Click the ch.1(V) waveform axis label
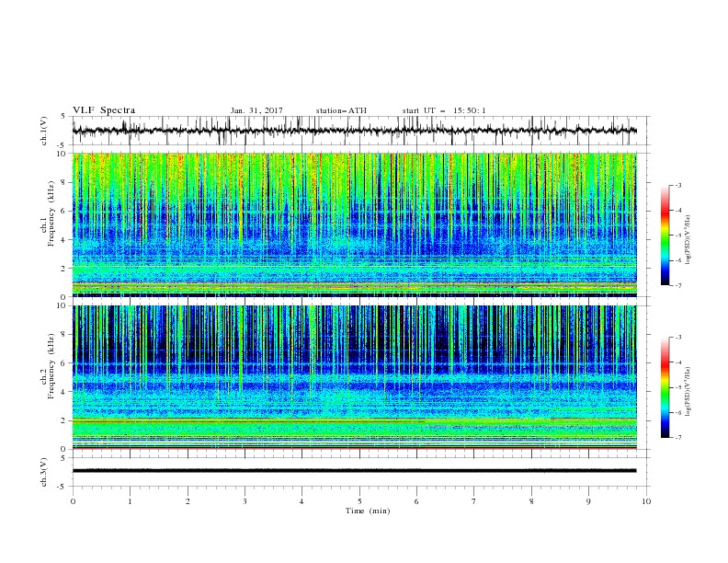The width and height of the screenshot is (728, 563). (x=44, y=131)
